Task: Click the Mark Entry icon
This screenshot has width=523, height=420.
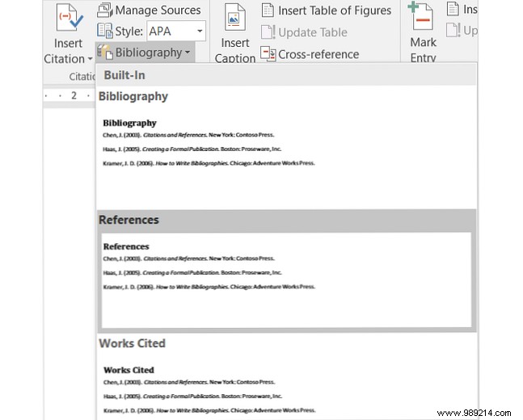Action: [x=420, y=16]
